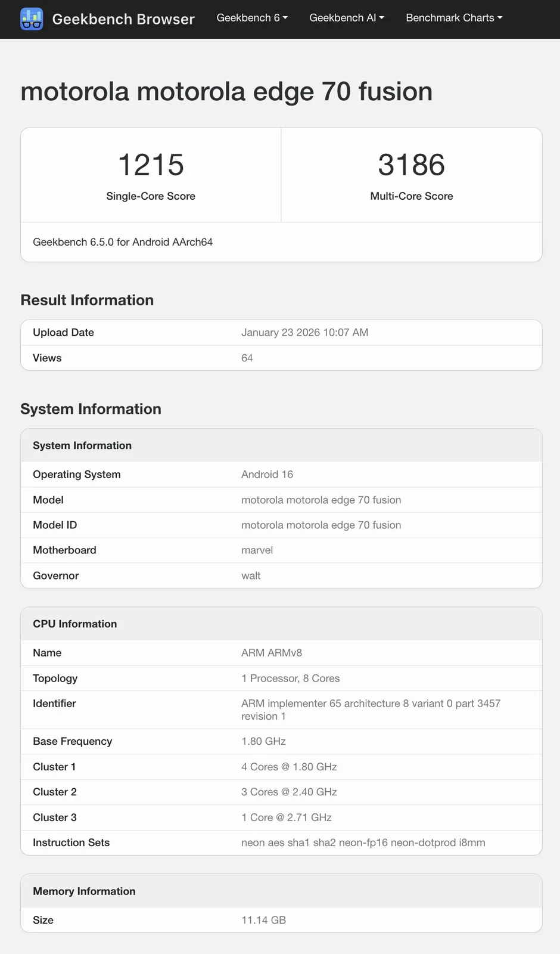Click the memory size 11.14 GB
The image size is (560, 954).
263,920
